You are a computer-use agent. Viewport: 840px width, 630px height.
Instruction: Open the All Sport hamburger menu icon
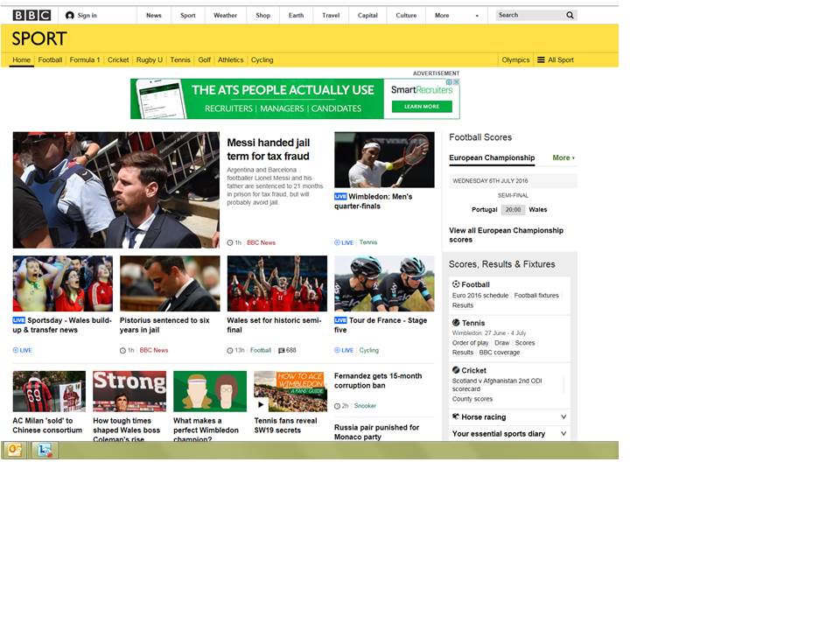[541, 60]
